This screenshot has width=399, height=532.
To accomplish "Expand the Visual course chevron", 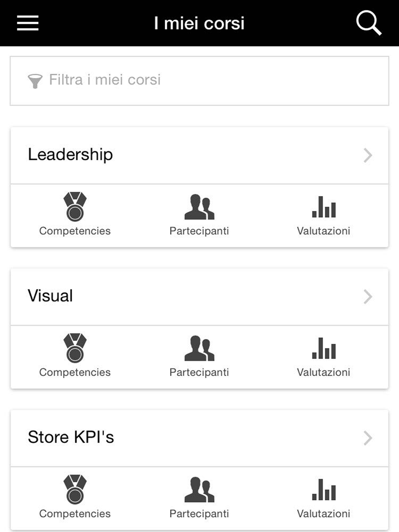I will pos(368,297).
